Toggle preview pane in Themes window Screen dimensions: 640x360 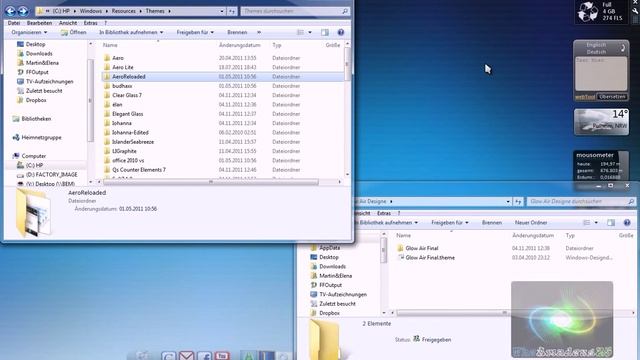pyautogui.click(x=325, y=32)
